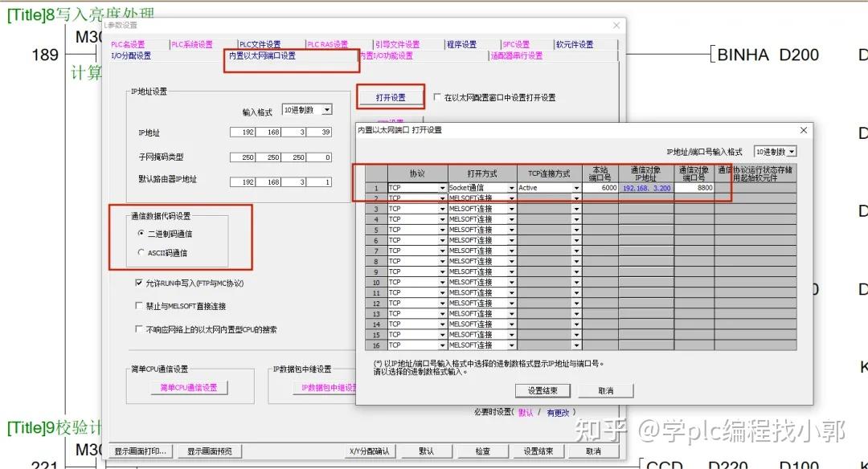Screen dimensions: 868x469
Task: Open row 2 打开方式 MELSOFT连接 dropdown
Action: pyautogui.click(x=512, y=198)
